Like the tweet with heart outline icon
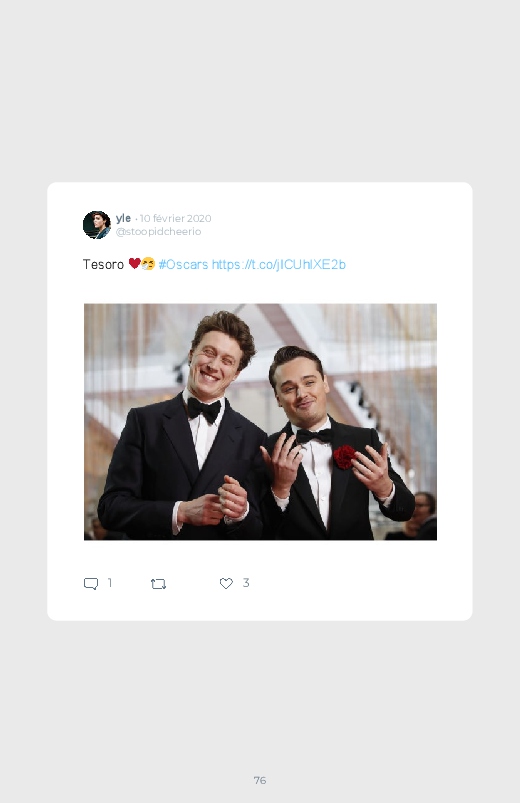 (226, 583)
